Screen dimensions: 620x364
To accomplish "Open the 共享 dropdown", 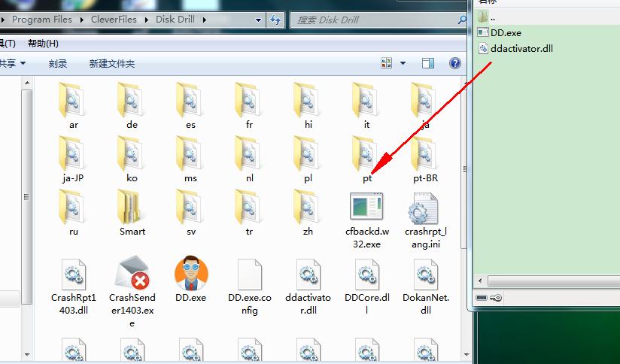I will 12,63.
